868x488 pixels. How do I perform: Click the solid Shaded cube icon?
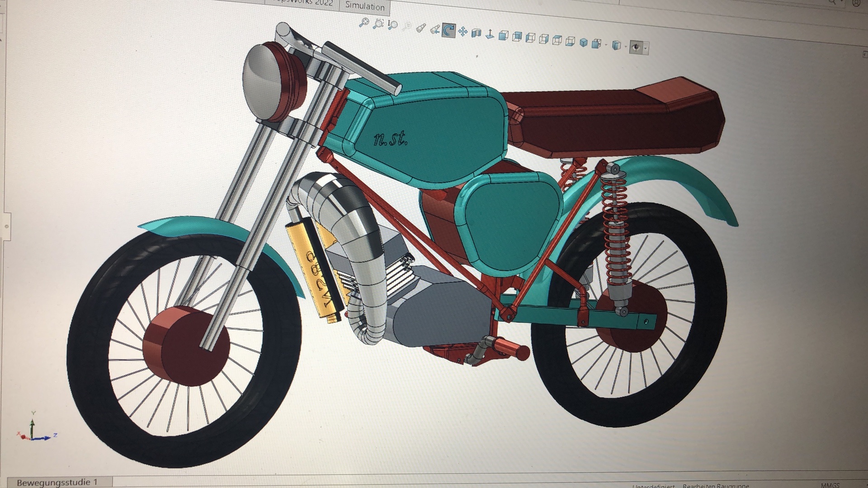point(583,42)
